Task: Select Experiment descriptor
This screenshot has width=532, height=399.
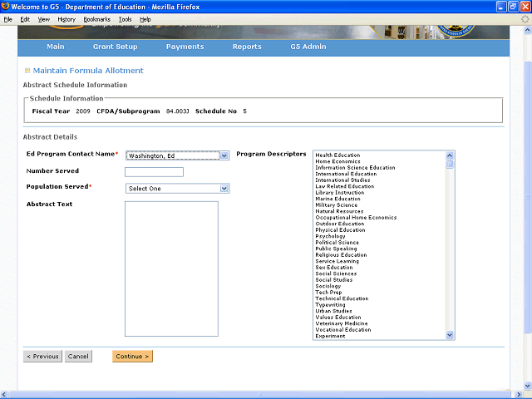Action: point(330,336)
